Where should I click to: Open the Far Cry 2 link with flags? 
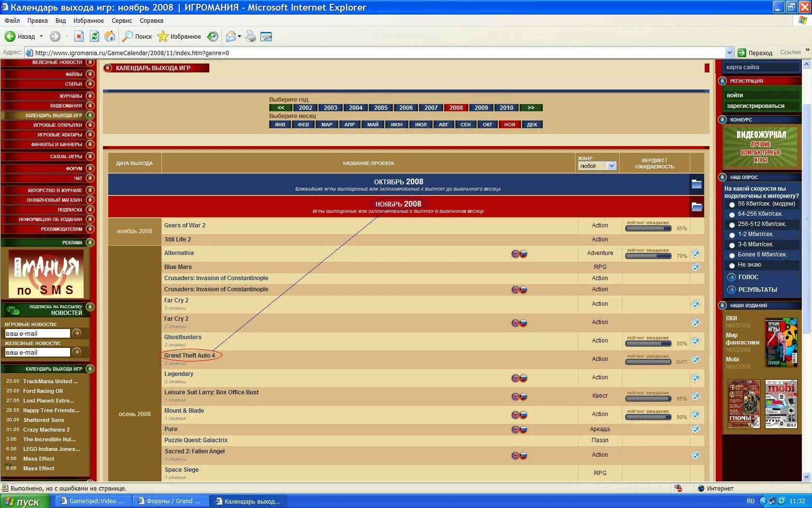point(176,319)
